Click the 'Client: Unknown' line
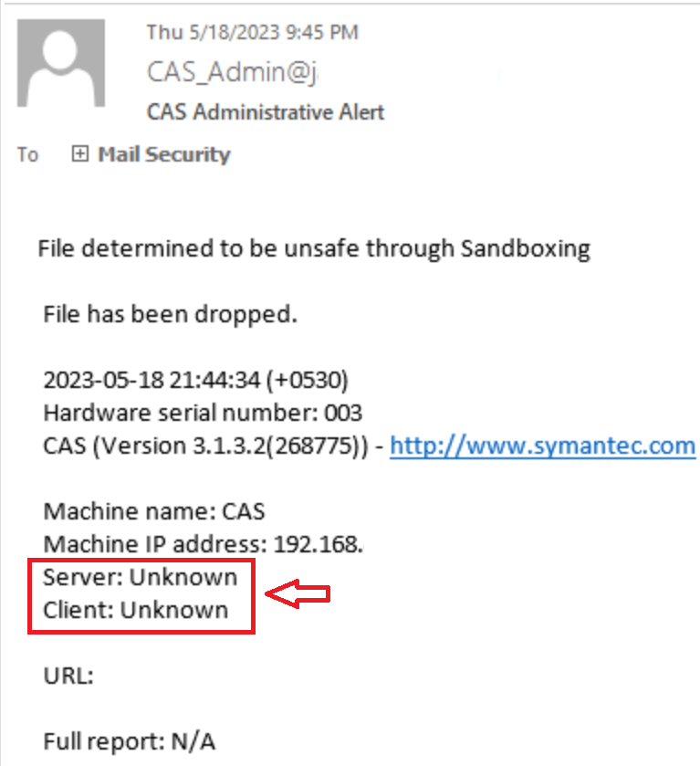Viewport: 700px width, 766px height. (136, 610)
